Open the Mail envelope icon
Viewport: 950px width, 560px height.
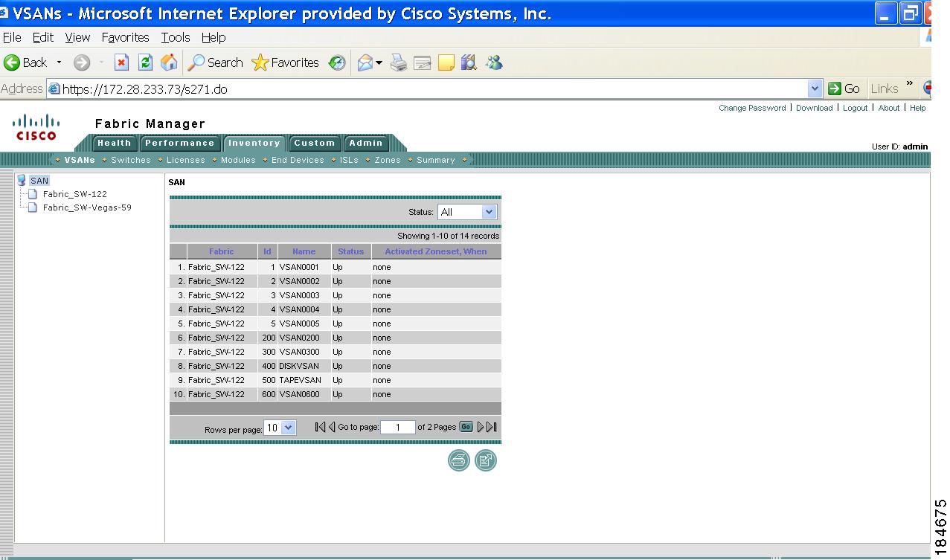click(x=365, y=63)
